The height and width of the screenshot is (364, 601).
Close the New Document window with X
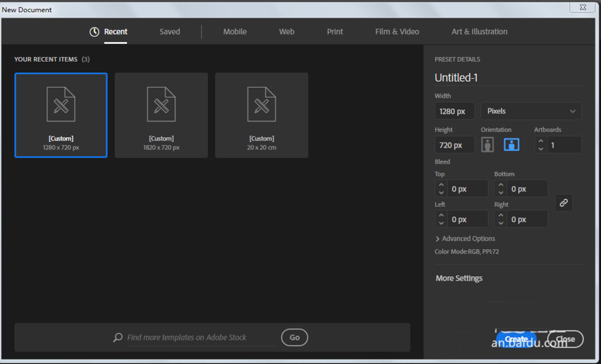(x=582, y=7)
